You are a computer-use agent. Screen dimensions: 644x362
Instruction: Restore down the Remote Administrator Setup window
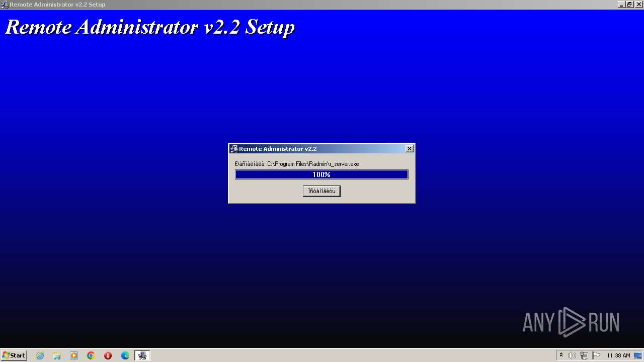[x=629, y=5]
